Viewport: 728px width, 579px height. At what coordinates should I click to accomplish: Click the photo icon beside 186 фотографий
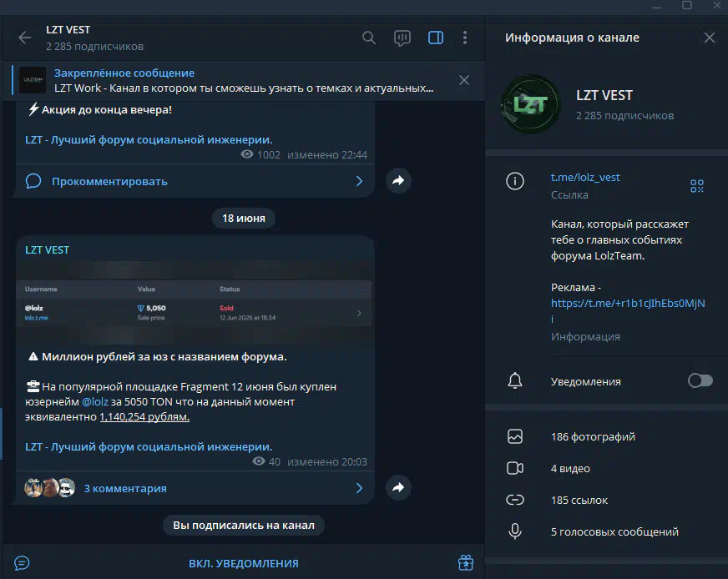coord(515,436)
